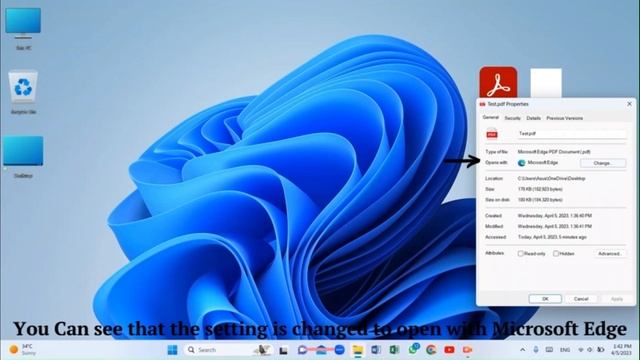Click the PDF file icon in Properties dialog
640x360 pixels.
492,134
